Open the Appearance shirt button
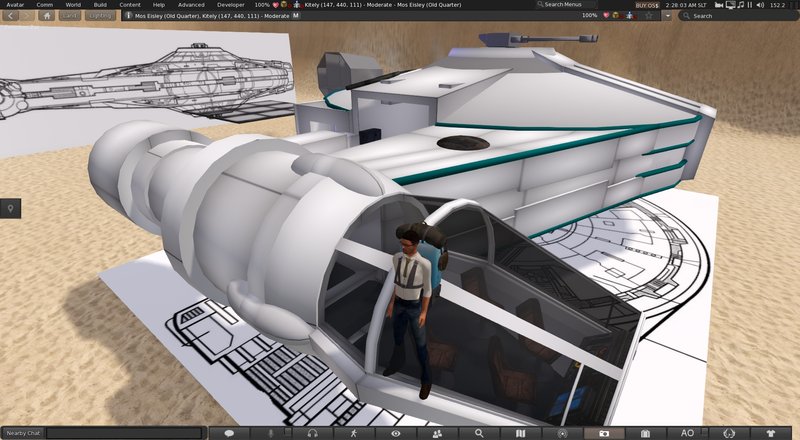This screenshot has height=440, width=800. (x=771, y=433)
